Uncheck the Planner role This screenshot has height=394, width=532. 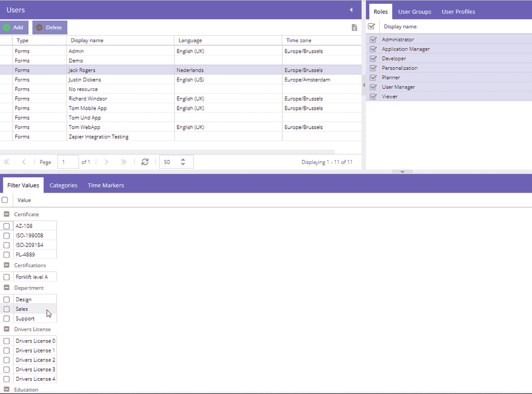click(x=373, y=77)
